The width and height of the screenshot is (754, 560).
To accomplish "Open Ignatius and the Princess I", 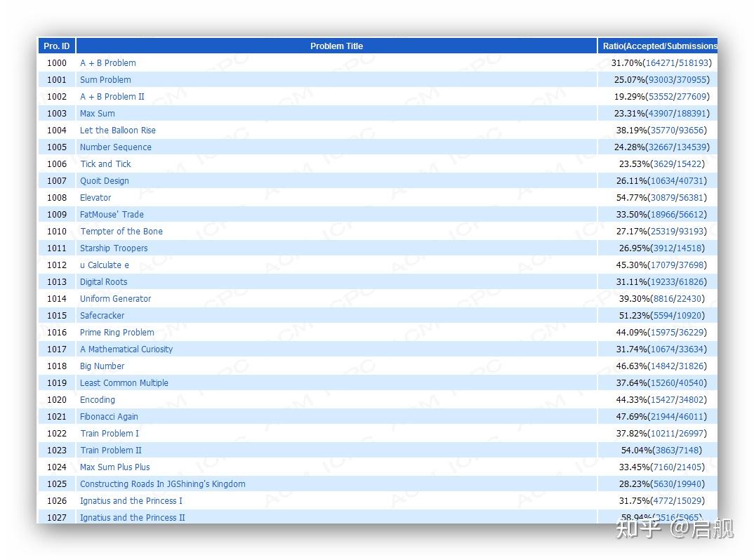I will click(x=131, y=500).
